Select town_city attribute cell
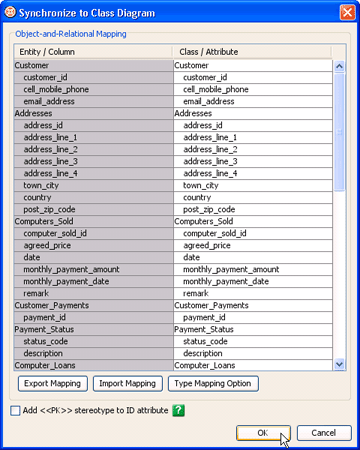Image resolution: width=360 pixels, height=450 pixels. 253,185
